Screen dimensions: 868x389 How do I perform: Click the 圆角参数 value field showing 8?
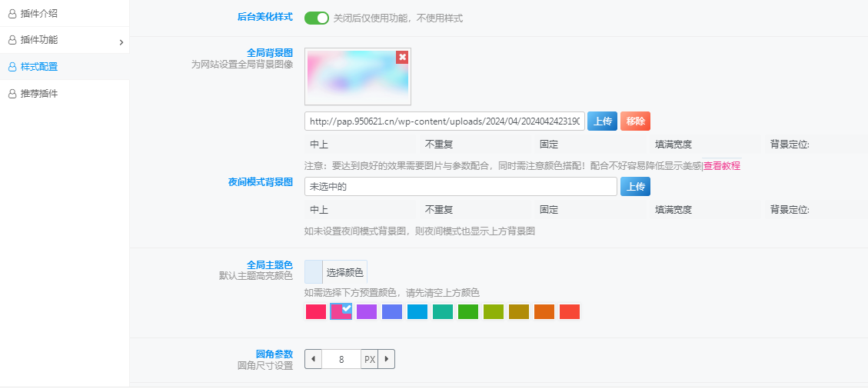(341, 359)
